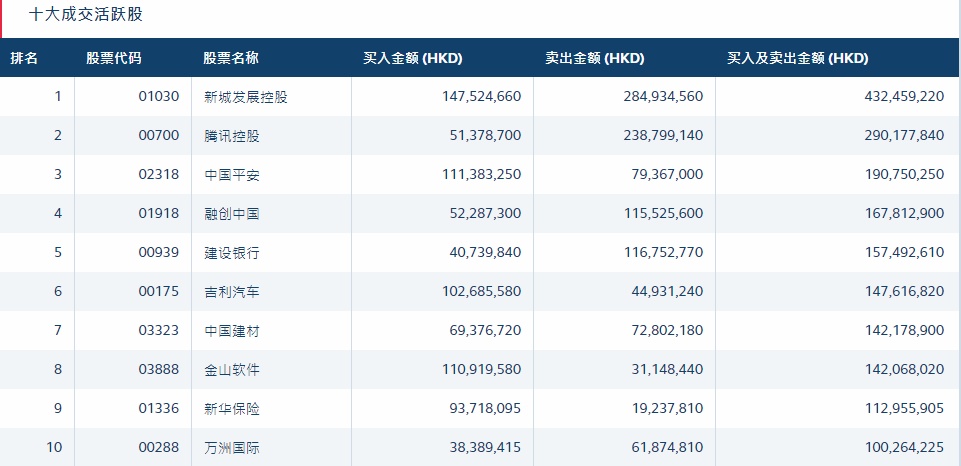Screen dimensions: 961x466
Task: Select stock name 建设银行
Action: click(x=232, y=253)
